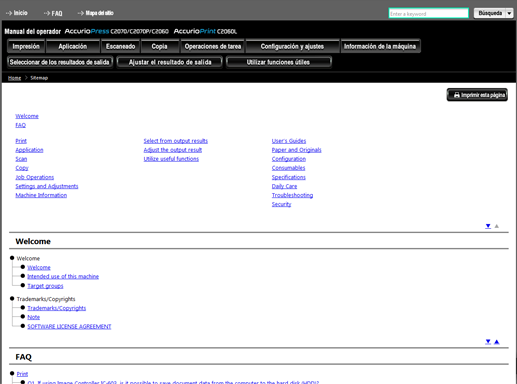This screenshot has height=384, width=517.
Task: Open the Escaneado tab
Action: [x=120, y=46]
